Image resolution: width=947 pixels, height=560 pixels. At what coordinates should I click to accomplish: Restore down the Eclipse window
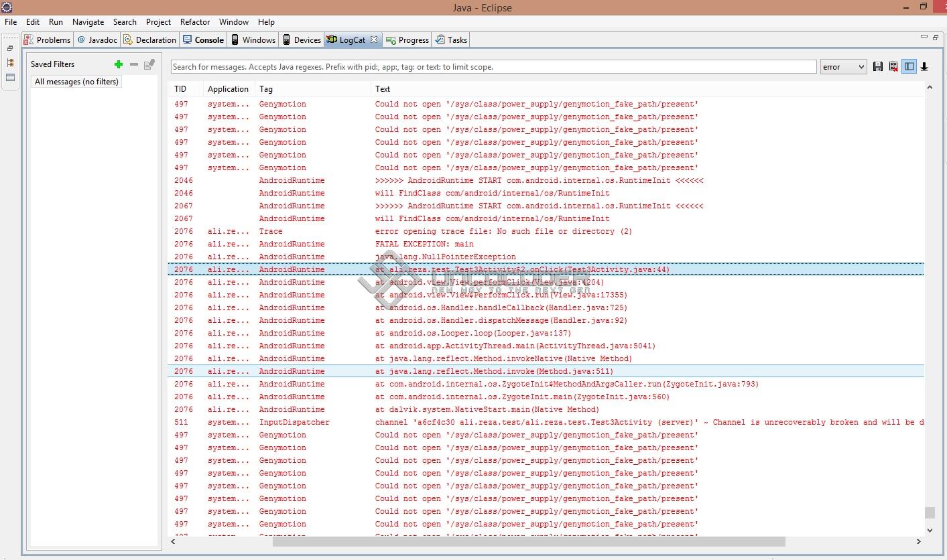point(923,7)
